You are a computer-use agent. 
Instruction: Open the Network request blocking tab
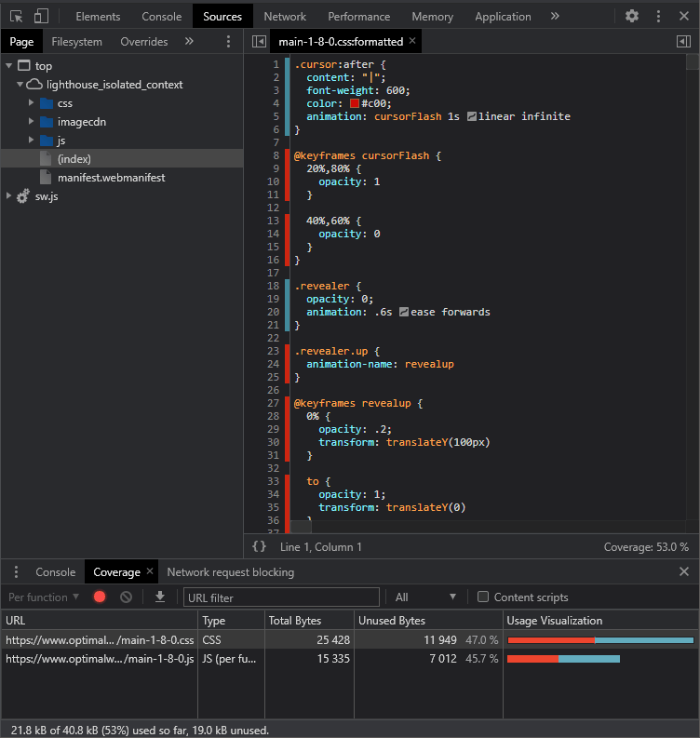230,571
